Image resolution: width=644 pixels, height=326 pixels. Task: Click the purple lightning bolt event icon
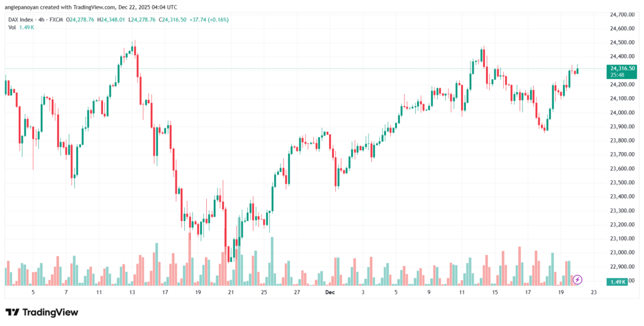pyautogui.click(x=578, y=279)
